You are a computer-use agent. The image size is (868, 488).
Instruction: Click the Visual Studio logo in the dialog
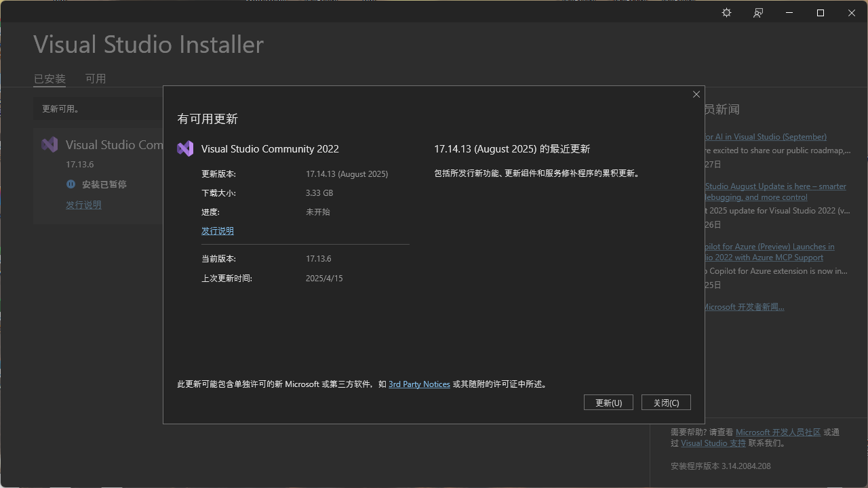(185, 148)
